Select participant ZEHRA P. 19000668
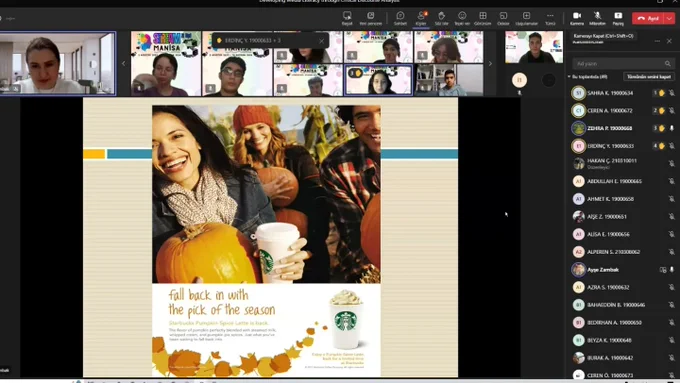Screen dimensions: 680x383 point(622,128)
